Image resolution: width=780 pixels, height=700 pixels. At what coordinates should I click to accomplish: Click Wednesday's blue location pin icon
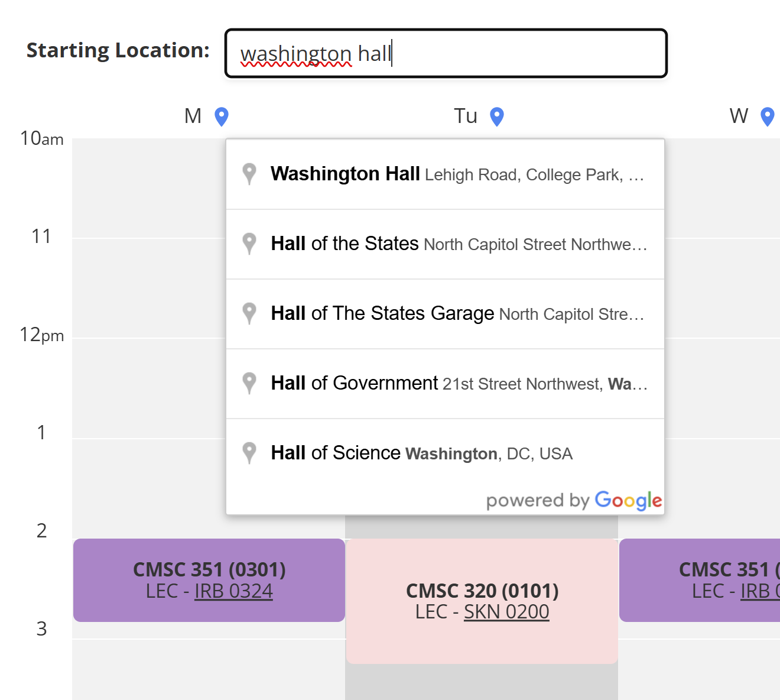point(766,116)
